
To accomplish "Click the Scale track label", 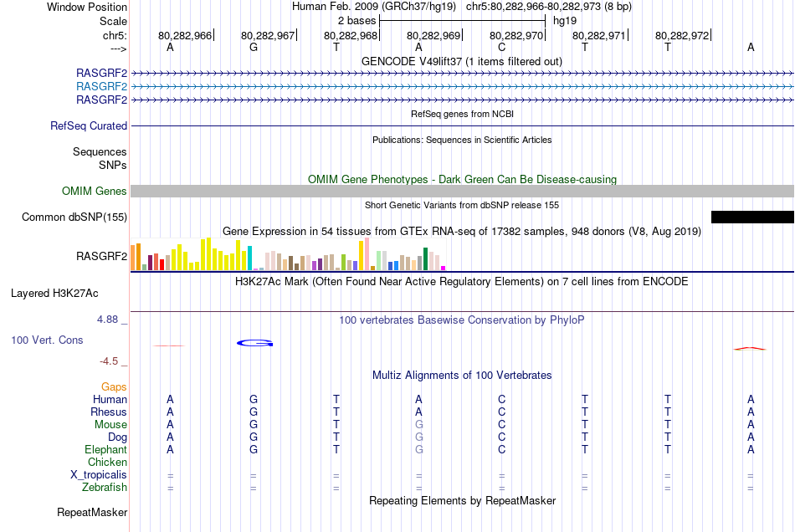I will pos(114,21).
